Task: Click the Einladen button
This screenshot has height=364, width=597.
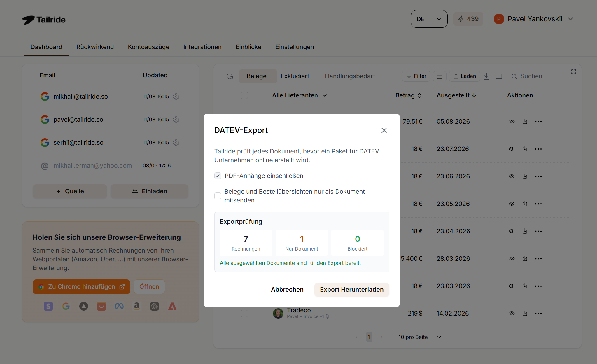Action: [149, 191]
